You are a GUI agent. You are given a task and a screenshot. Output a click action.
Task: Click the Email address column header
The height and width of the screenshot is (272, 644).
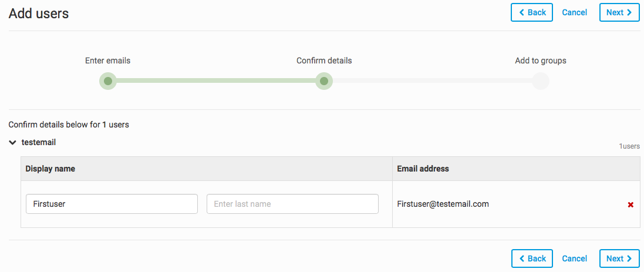[x=423, y=169]
